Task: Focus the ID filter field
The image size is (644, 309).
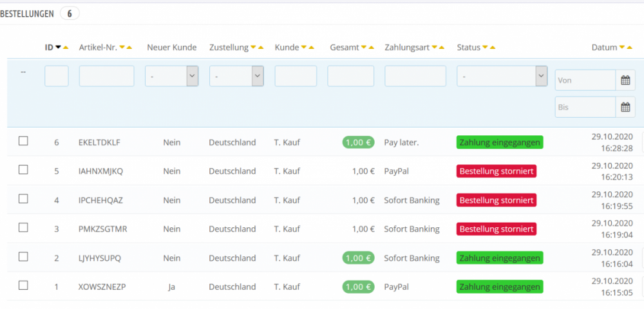Action: pyautogui.click(x=57, y=77)
